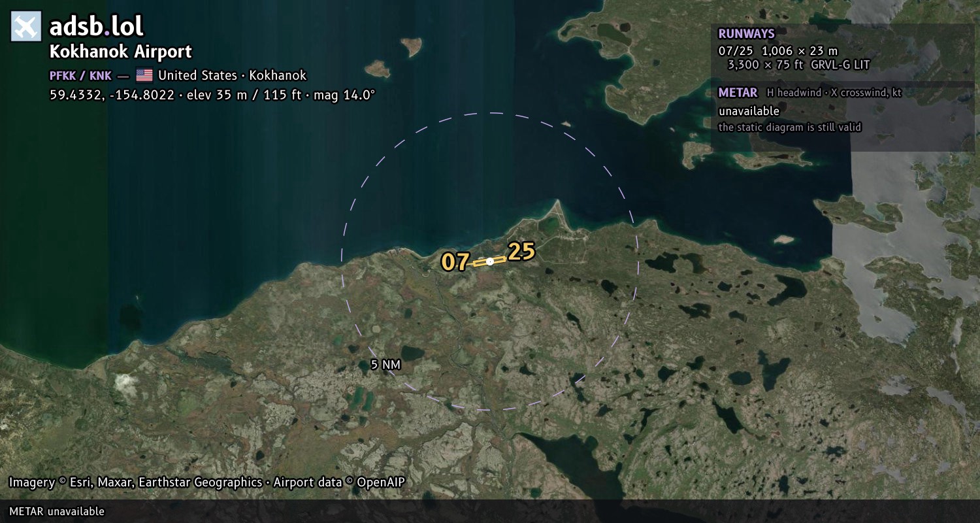Viewport: 980px width, 523px height.
Task: Click the 'unavailable' METAR value
Action: click(x=749, y=111)
